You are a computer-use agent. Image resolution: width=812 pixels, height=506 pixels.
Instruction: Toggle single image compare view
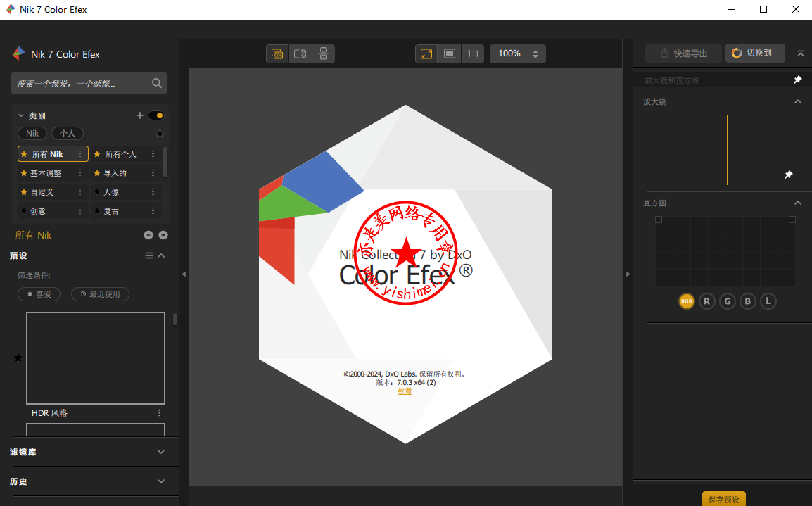[x=277, y=54]
